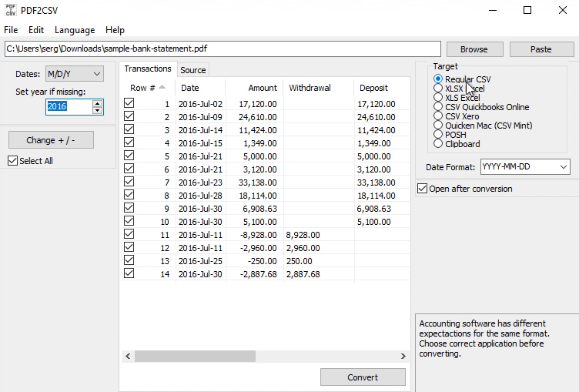The width and height of the screenshot is (579, 392).
Task: Open the File menu
Action: point(11,30)
